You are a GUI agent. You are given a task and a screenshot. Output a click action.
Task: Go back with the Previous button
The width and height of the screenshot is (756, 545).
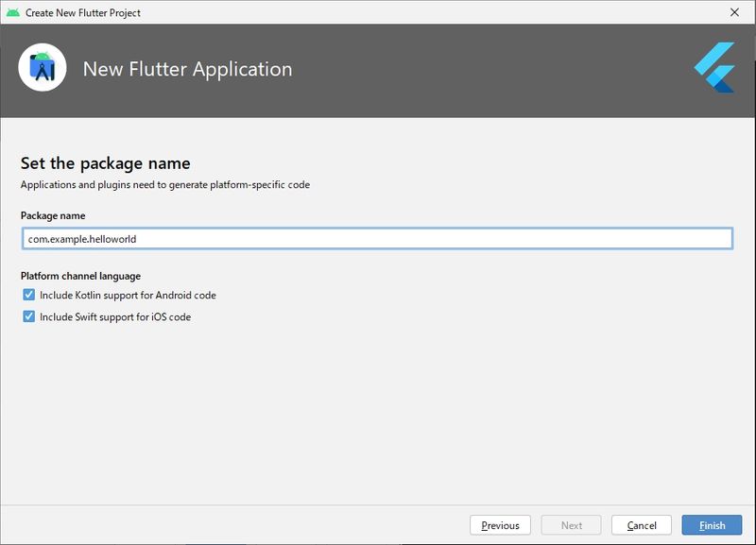pos(500,525)
